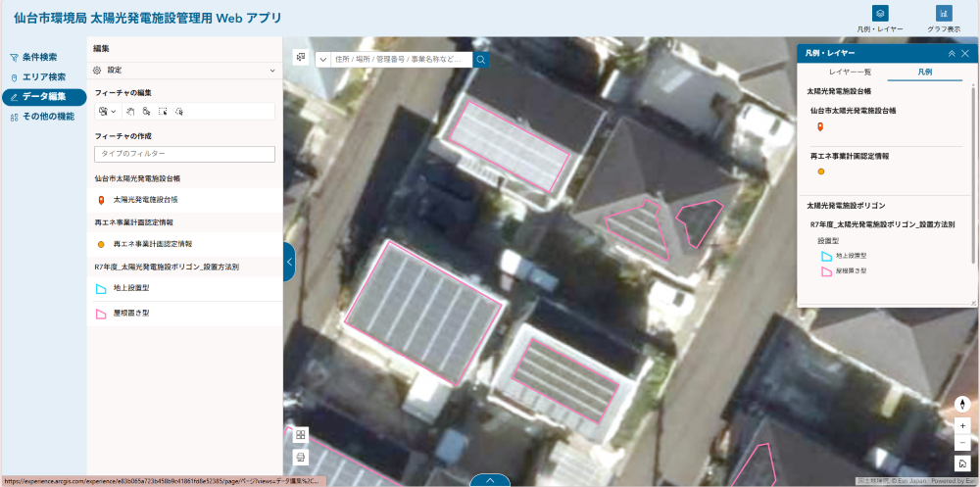Click the sidebar データ編集 pencil icon

[x=14, y=97]
